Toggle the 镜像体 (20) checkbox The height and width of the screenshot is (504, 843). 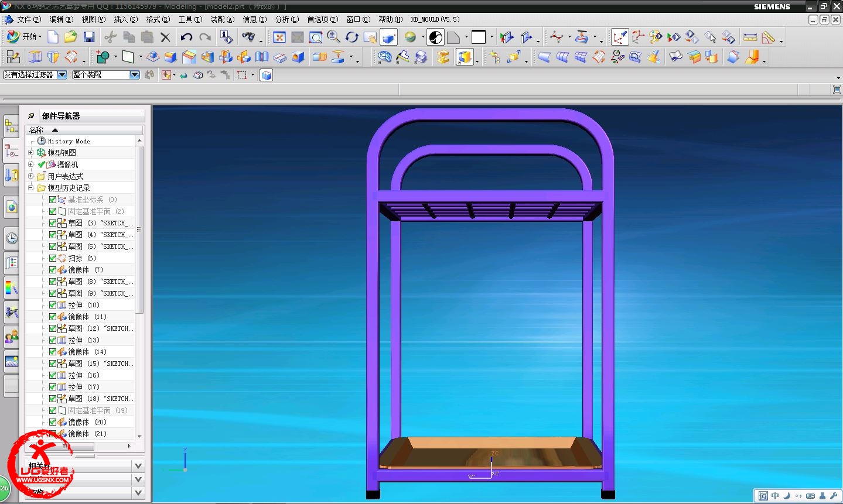point(53,422)
